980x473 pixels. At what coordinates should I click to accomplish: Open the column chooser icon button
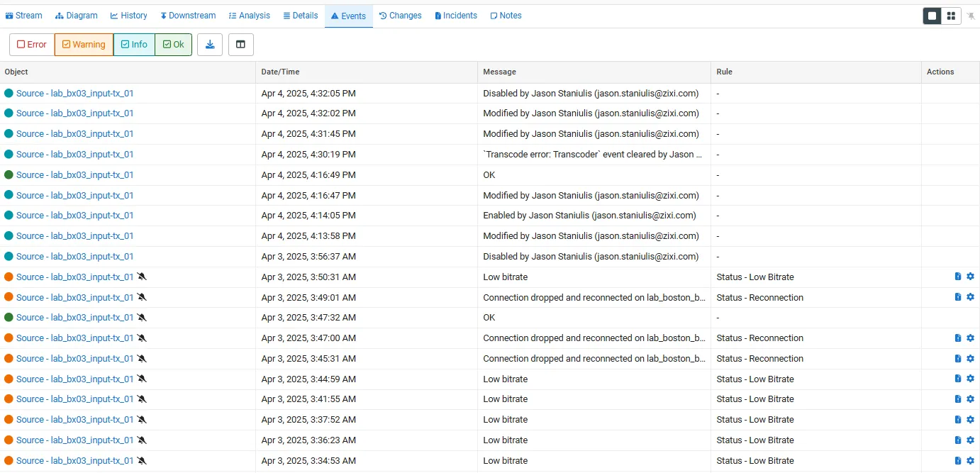pyautogui.click(x=241, y=45)
